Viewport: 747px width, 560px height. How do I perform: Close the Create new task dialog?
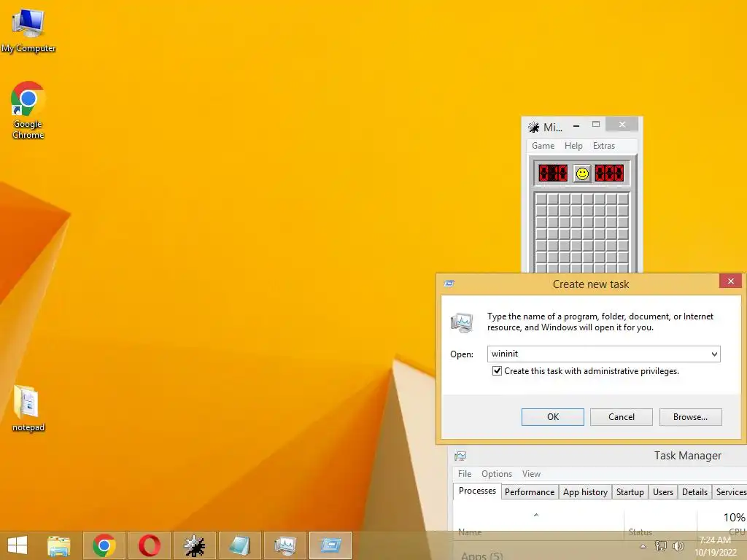point(731,281)
